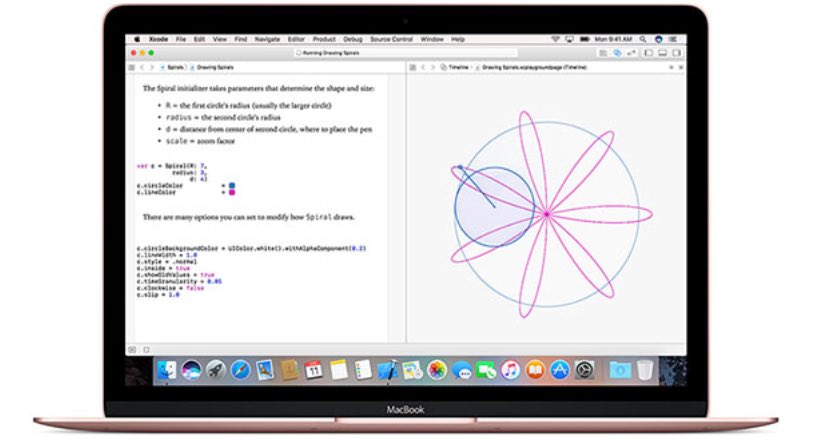Open related items menu in assistant editor

coord(413,68)
